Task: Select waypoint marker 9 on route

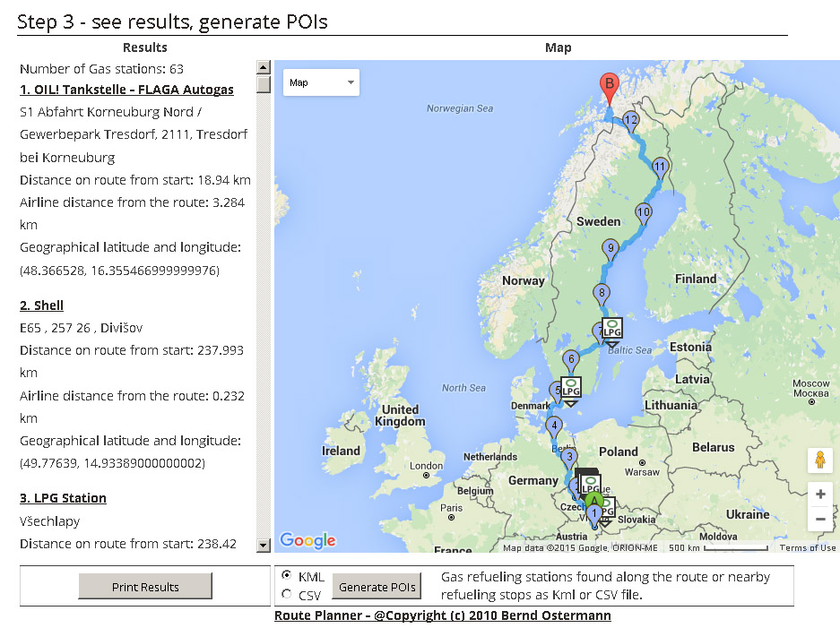Action: (611, 251)
